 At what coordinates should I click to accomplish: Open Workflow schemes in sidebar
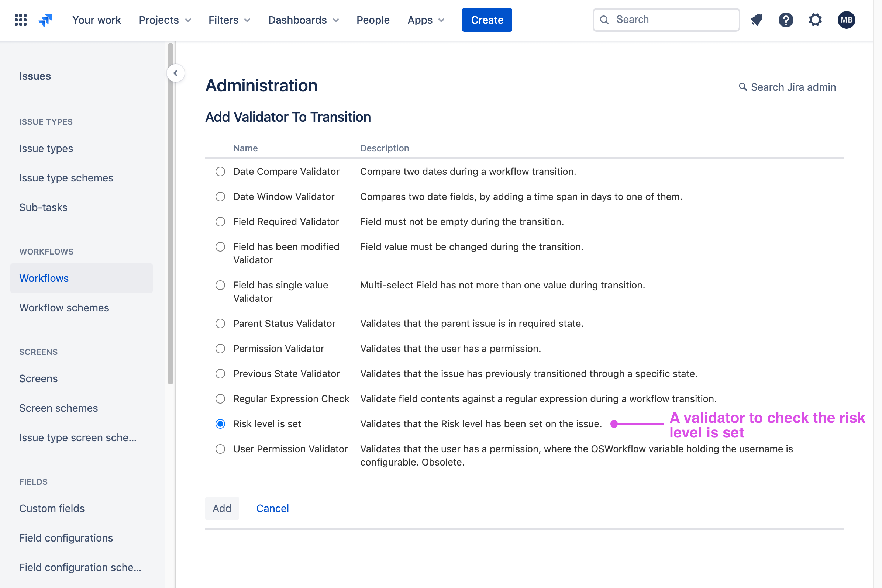[64, 308]
